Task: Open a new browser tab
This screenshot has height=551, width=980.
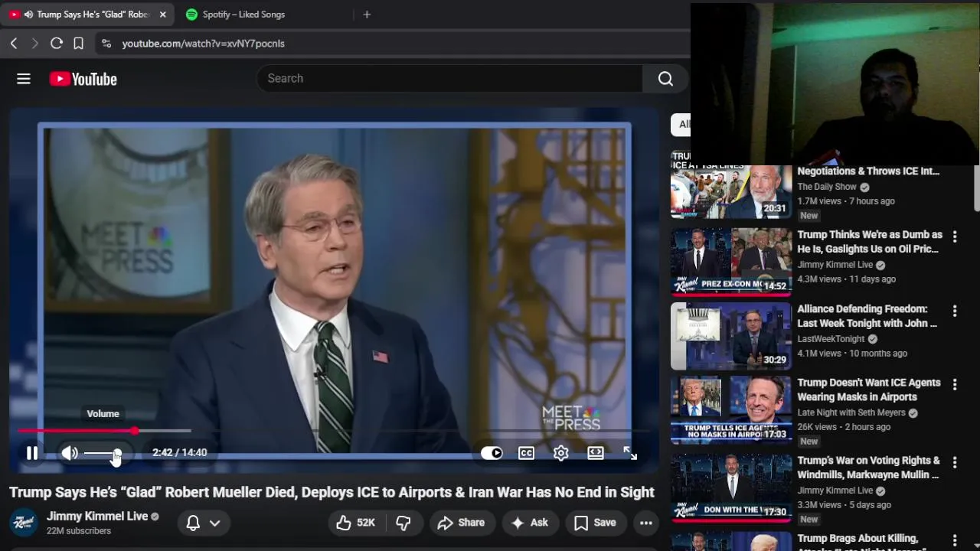Action: 367,15
